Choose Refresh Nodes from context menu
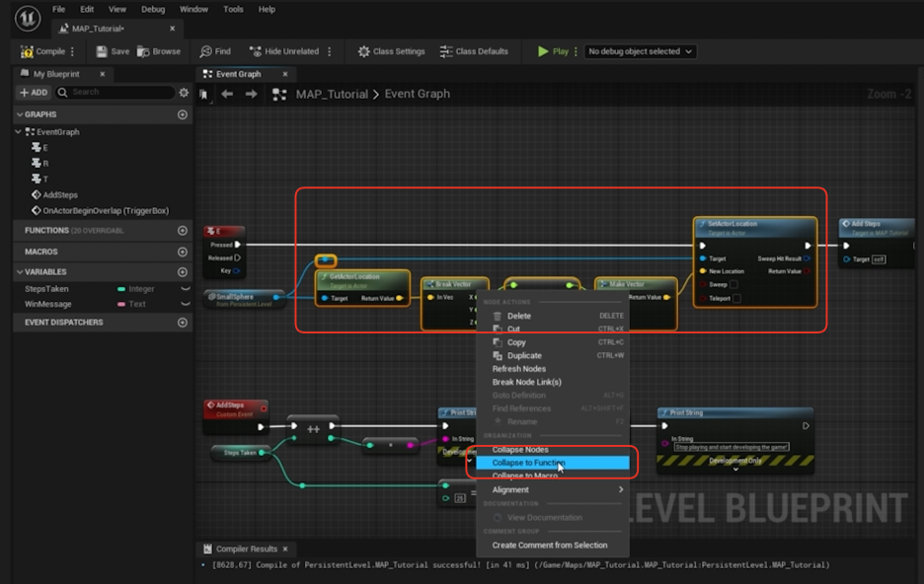Viewport: 924px width, 584px height. [554, 369]
